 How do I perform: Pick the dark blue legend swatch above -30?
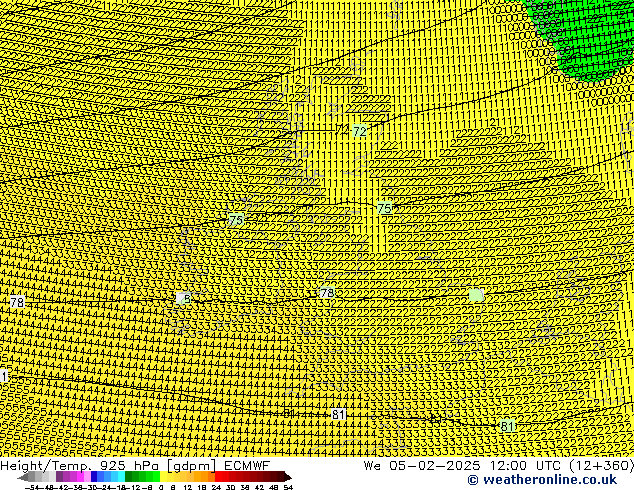click(94, 477)
